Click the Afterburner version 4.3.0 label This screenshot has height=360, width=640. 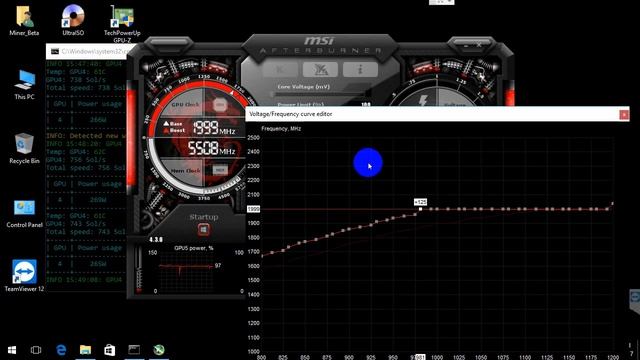156,240
